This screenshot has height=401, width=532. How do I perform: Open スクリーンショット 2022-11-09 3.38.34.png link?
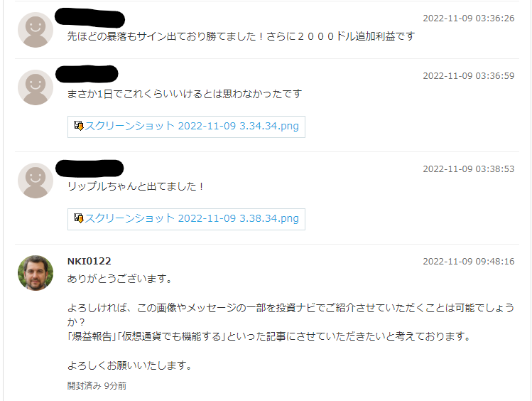click(192, 218)
